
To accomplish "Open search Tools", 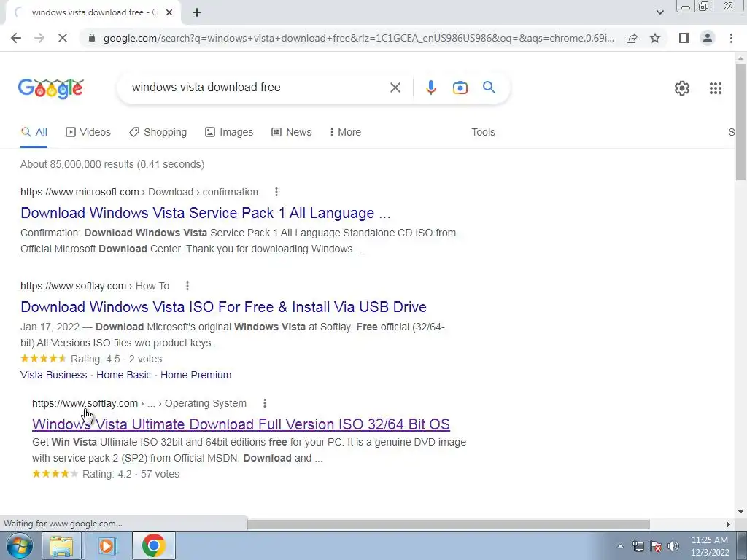I will click(483, 132).
